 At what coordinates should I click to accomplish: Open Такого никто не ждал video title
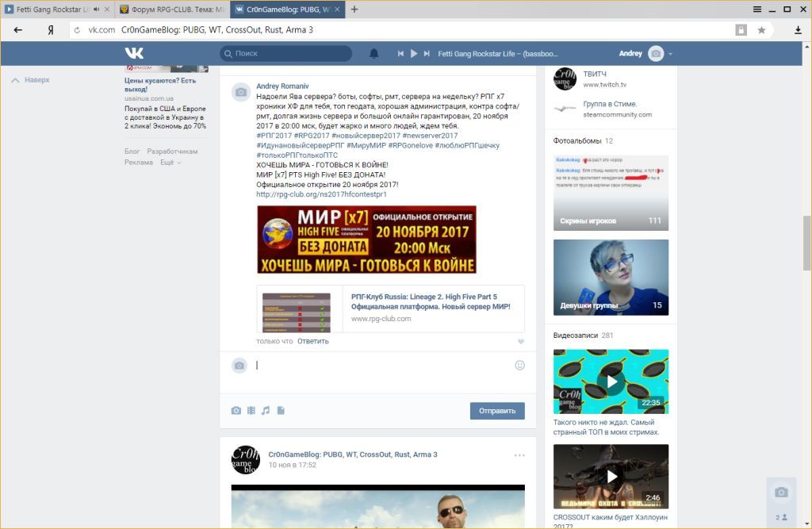[606, 427]
